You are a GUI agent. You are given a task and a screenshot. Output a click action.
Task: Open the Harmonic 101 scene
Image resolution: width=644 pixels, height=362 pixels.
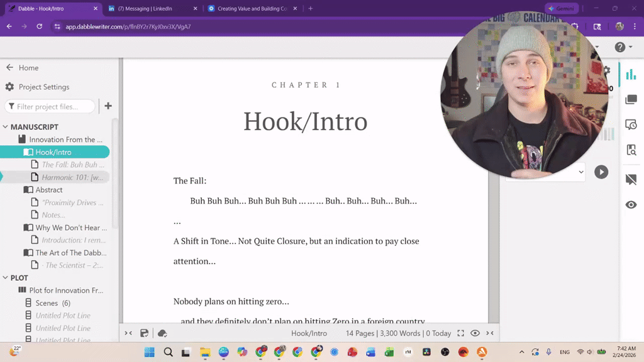click(68, 177)
